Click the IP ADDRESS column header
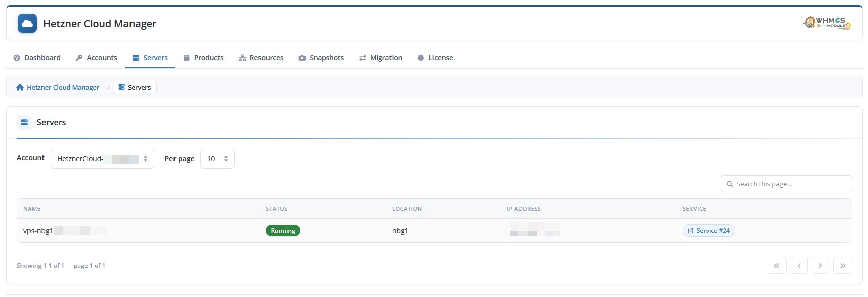The height and width of the screenshot is (297, 868). [x=524, y=209]
